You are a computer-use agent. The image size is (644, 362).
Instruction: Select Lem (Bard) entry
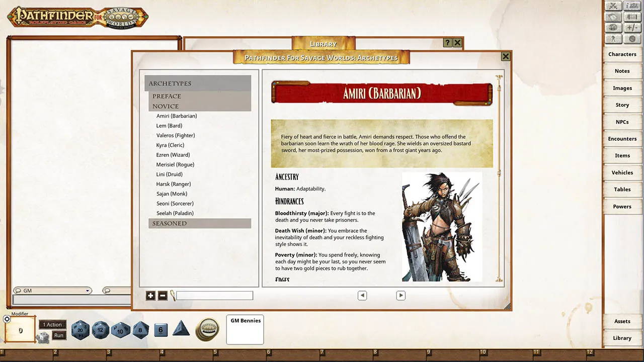pos(169,126)
